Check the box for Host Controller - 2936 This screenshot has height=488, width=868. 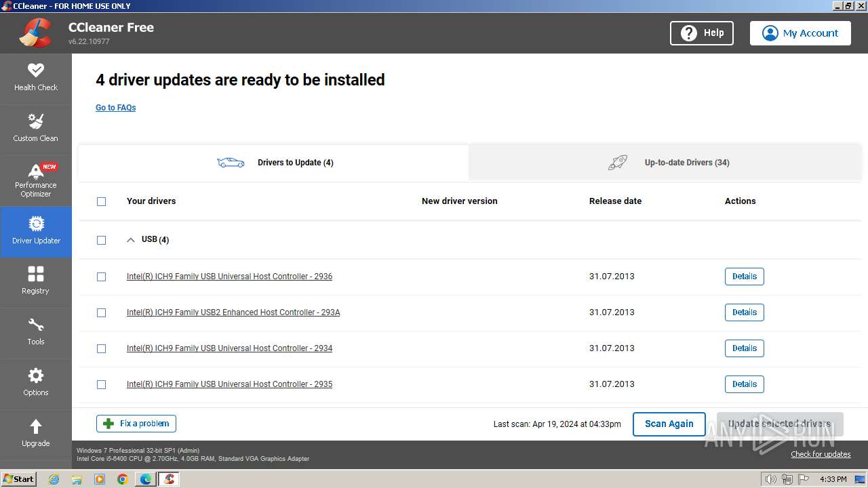[102, 277]
